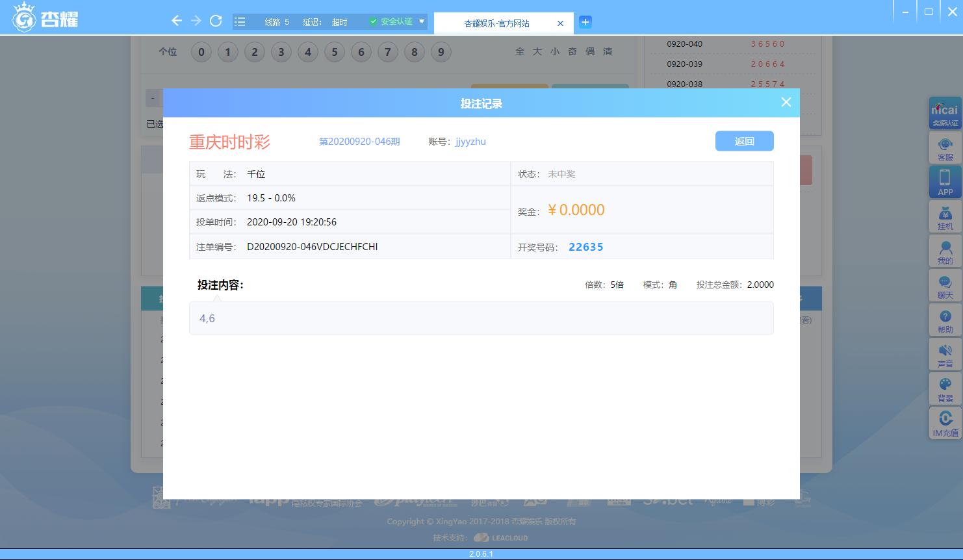Click the issue number 第20200920-046期
The width and height of the screenshot is (963, 560).
359,142
